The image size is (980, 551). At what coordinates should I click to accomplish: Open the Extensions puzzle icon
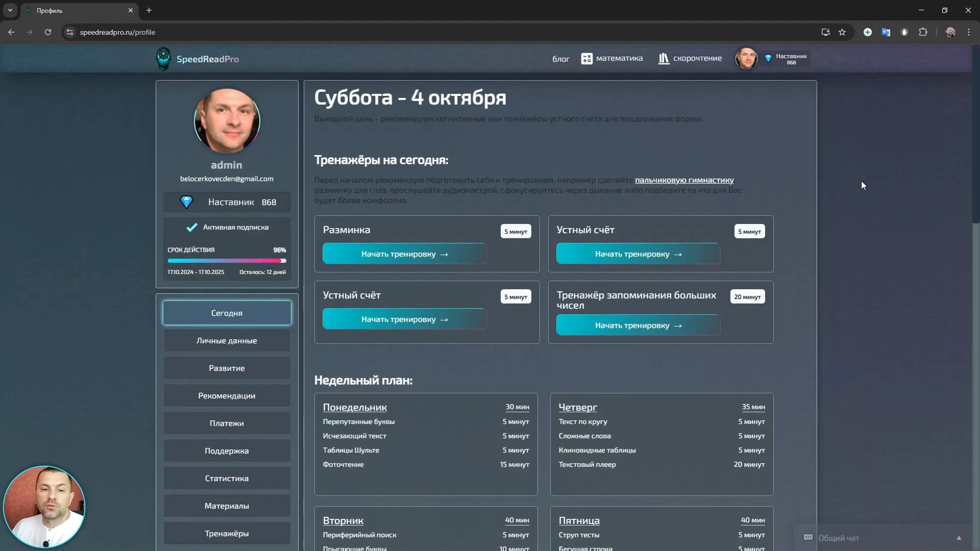pyautogui.click(x=923, y=32)
